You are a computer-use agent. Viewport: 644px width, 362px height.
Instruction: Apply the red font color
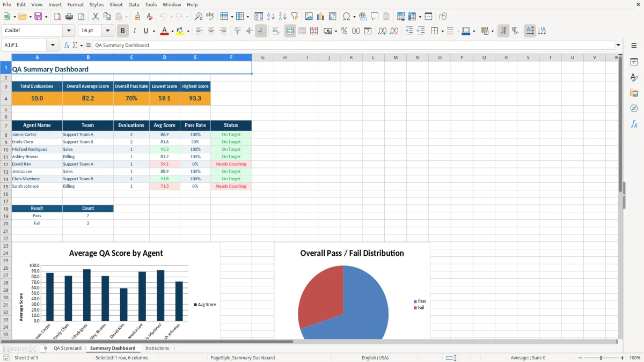[x=164, y=31]
